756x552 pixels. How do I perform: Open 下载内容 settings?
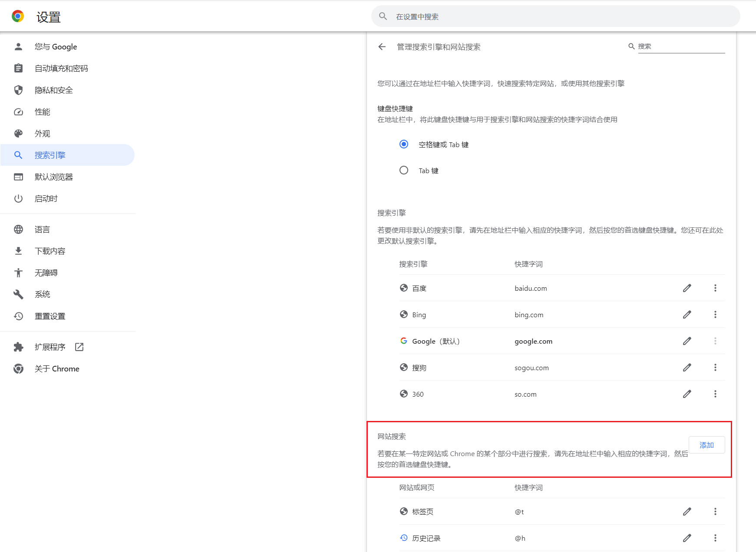click(68, 251)
